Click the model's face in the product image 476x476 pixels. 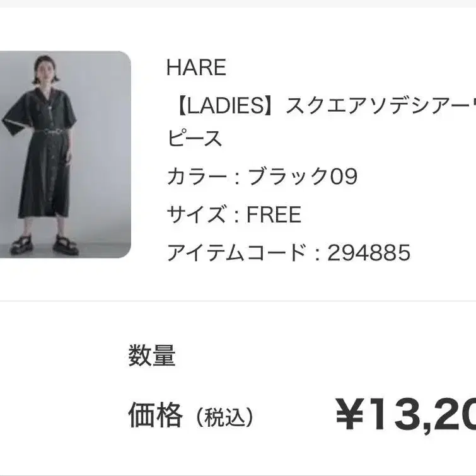point(45,71)
